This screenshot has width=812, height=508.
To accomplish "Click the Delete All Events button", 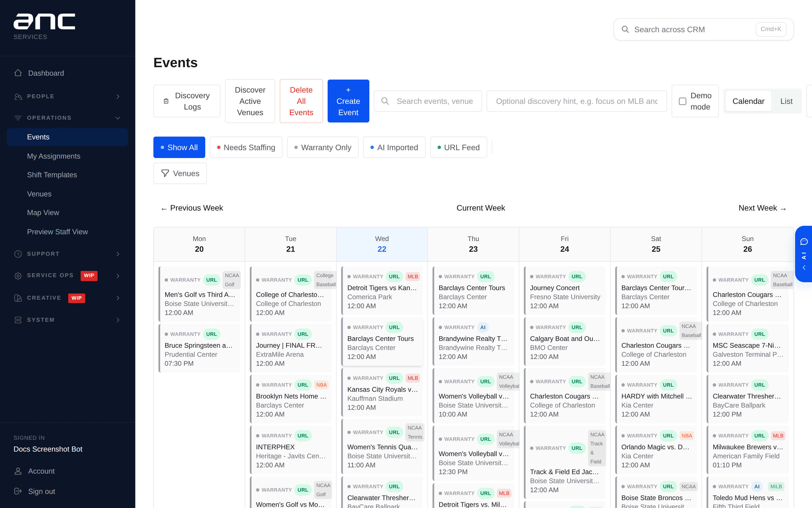I will [301, 101].
